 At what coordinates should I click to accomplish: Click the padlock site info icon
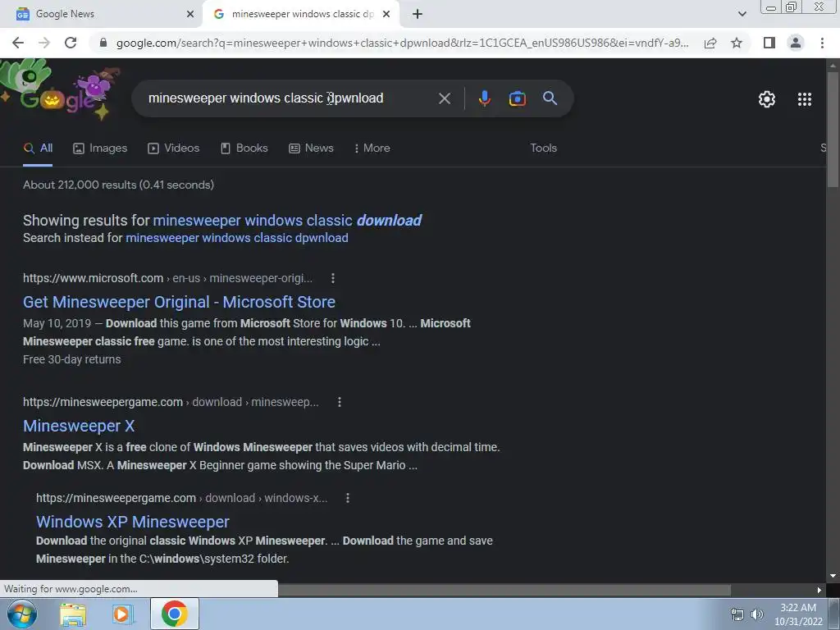point(103,43)
